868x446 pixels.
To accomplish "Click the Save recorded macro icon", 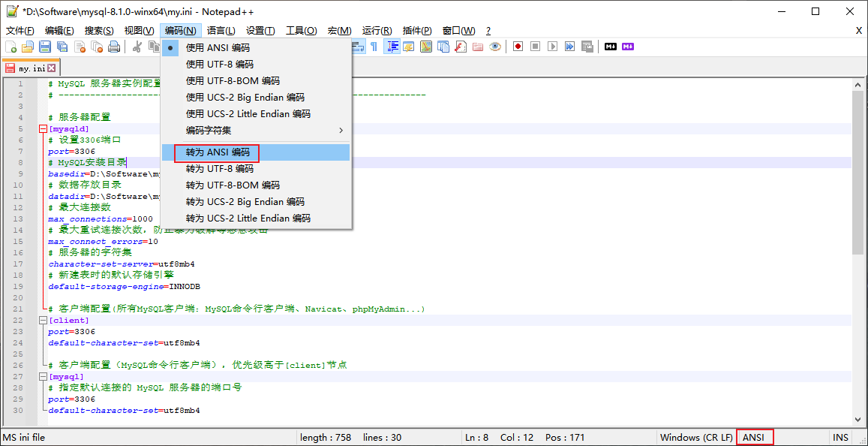I will [x=587, y=47].
